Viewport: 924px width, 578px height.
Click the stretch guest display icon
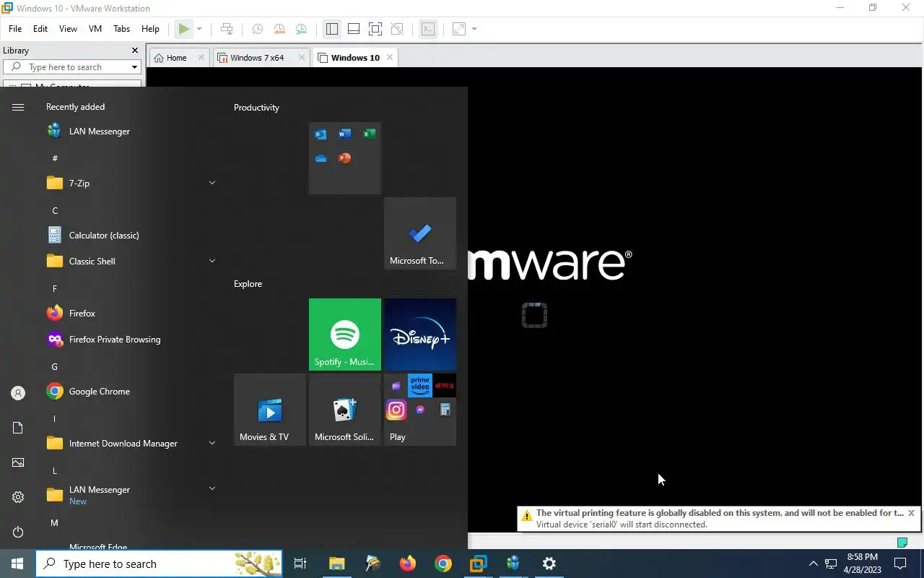[x=459, y=29]
